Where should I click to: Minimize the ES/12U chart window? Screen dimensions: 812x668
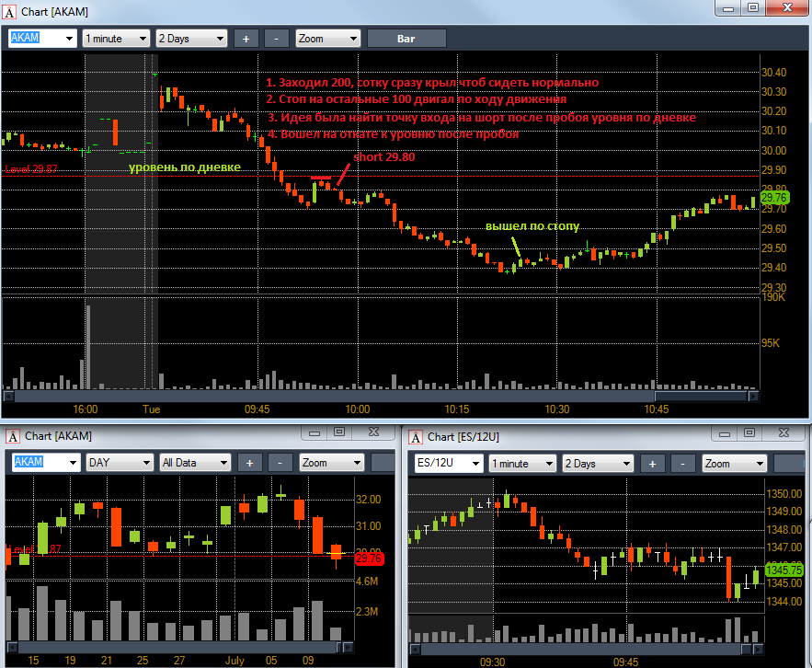pyautogui.click(x=725, y=433)
